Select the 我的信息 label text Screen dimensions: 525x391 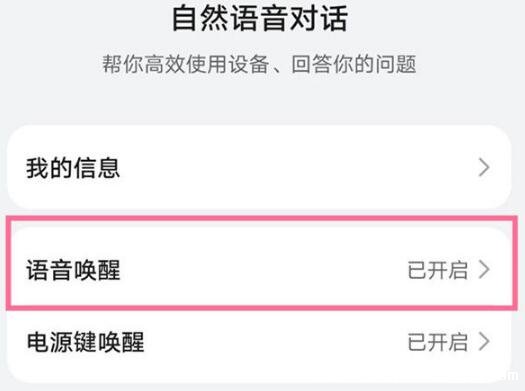coord(73,168)
